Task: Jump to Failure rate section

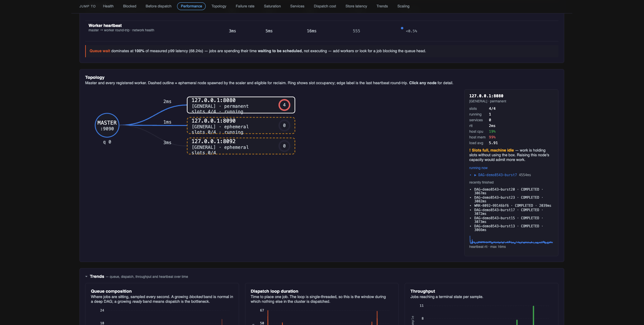Action: pyautogui.click(x=245, y=6)
